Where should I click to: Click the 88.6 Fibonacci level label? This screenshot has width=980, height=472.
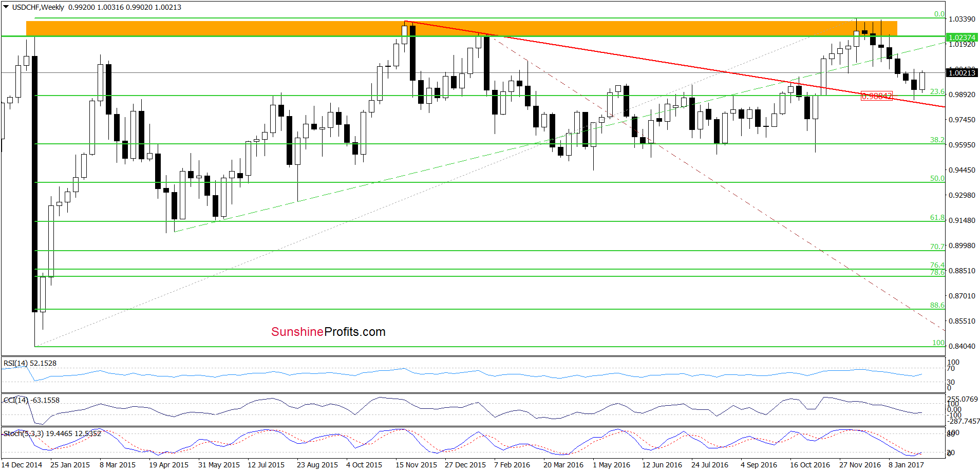(937, 305)
